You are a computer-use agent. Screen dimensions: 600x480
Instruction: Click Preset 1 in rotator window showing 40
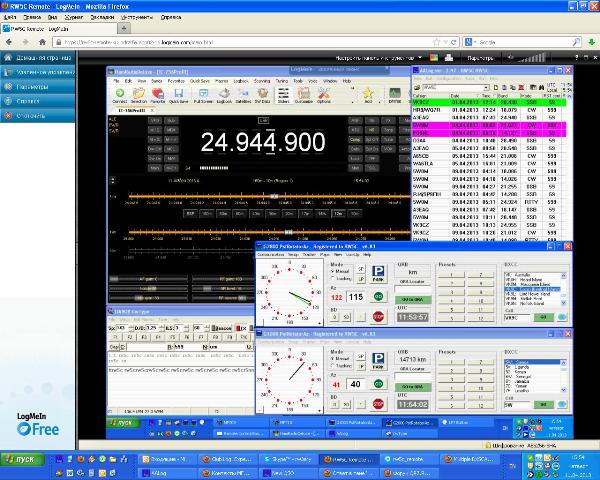click(x=451, y=362)
